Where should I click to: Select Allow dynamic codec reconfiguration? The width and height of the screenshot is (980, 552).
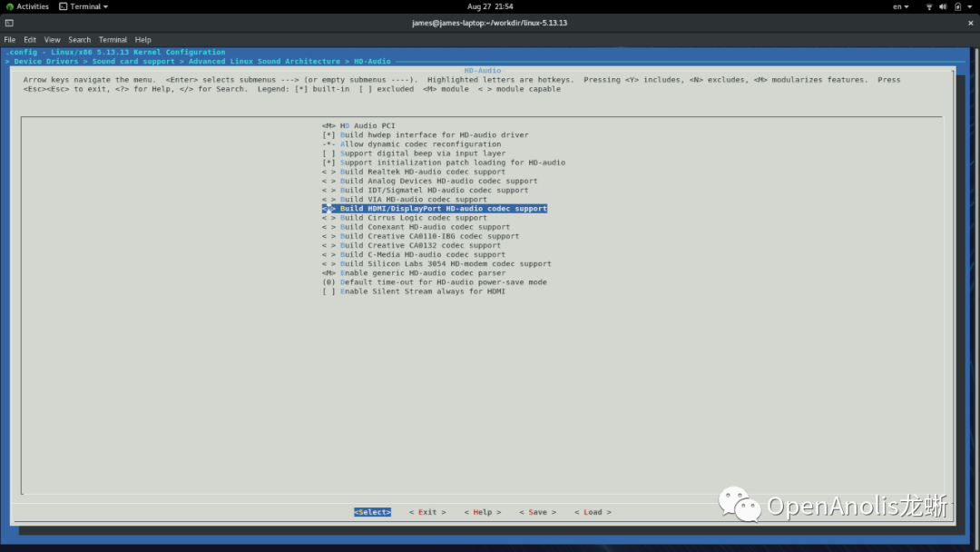411,143
